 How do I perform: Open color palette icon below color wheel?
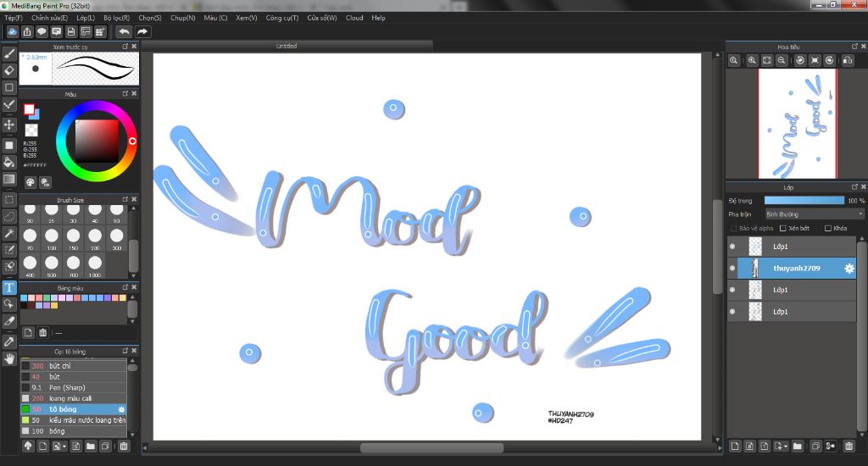31,182
